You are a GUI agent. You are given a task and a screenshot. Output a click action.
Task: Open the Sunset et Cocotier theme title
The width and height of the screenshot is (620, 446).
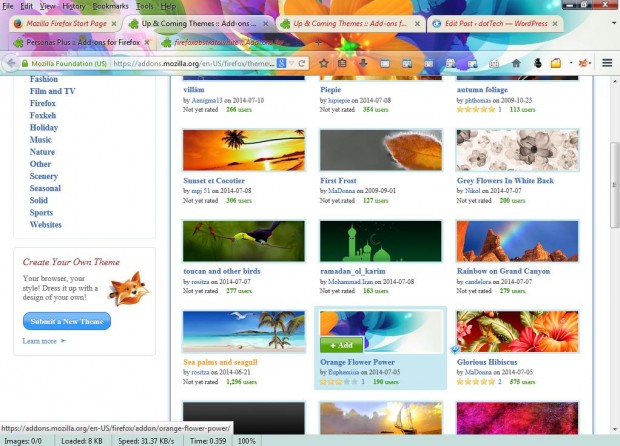[214, 181]
